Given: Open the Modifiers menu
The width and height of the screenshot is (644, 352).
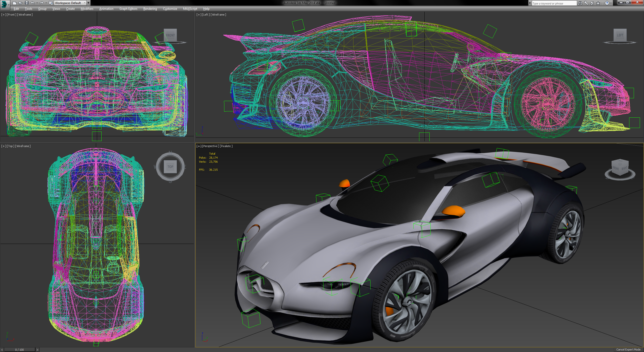Looking at the screenshot, I should pyautogui.click(x=87, y=9).
